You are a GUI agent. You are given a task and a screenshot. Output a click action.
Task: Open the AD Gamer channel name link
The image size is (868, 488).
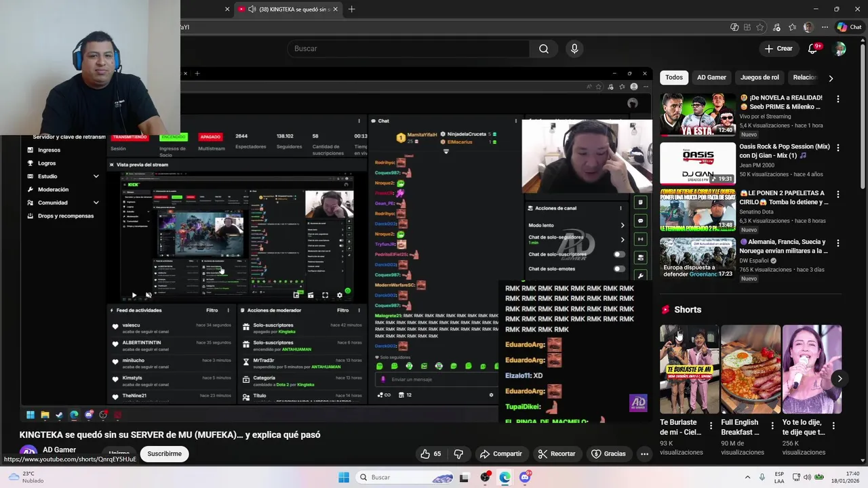click(x=60, y=450)
